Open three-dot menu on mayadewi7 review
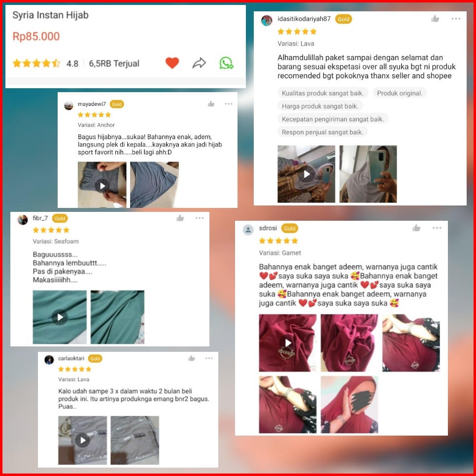Viewport: 476px width, 476px height. click(x=228, y=104)
